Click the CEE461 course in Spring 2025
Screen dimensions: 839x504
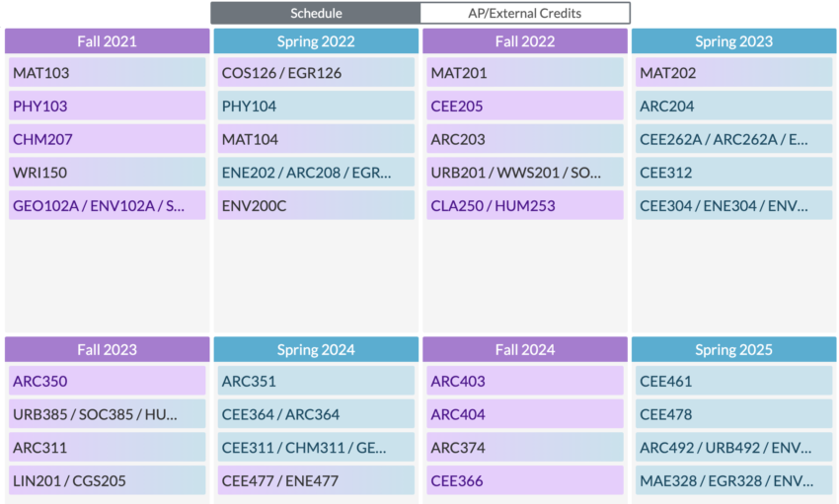point(733,382)
